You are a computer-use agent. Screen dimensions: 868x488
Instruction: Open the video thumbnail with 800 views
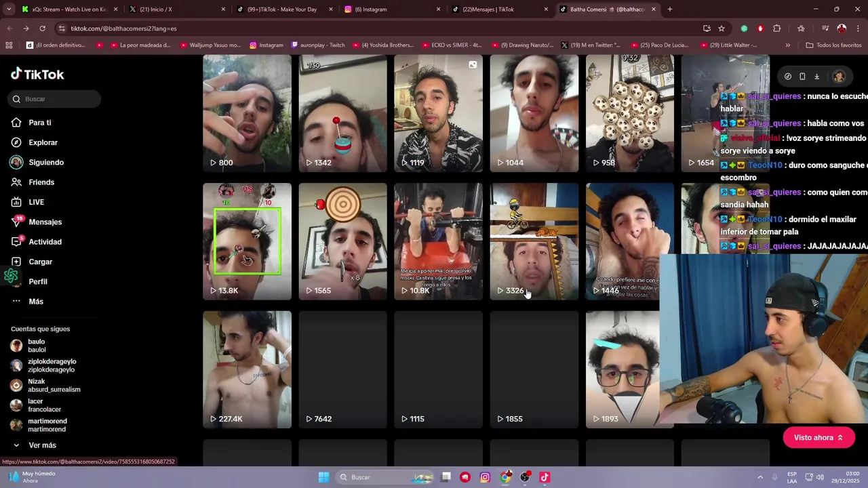coord(247,113)
